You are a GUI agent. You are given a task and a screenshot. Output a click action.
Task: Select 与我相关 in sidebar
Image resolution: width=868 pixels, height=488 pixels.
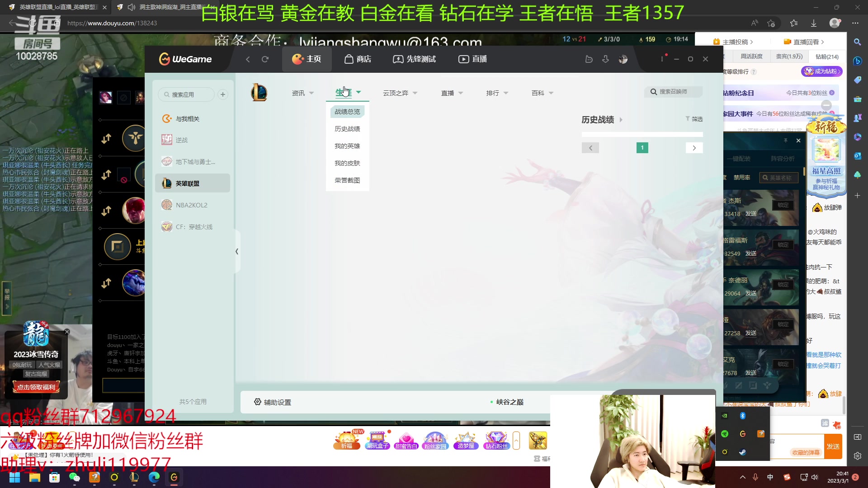(x=193, y=119)
